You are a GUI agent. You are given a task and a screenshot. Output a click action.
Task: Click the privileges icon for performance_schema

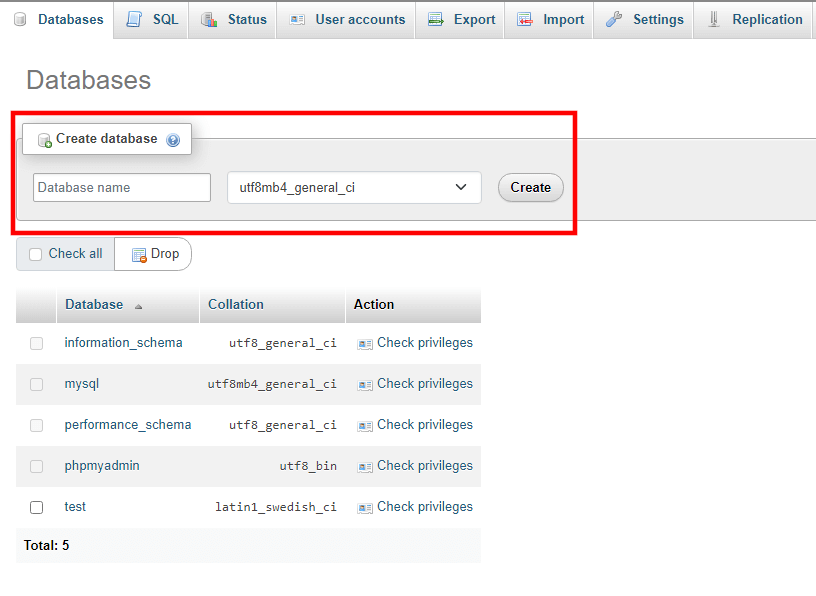coord(365,426)
